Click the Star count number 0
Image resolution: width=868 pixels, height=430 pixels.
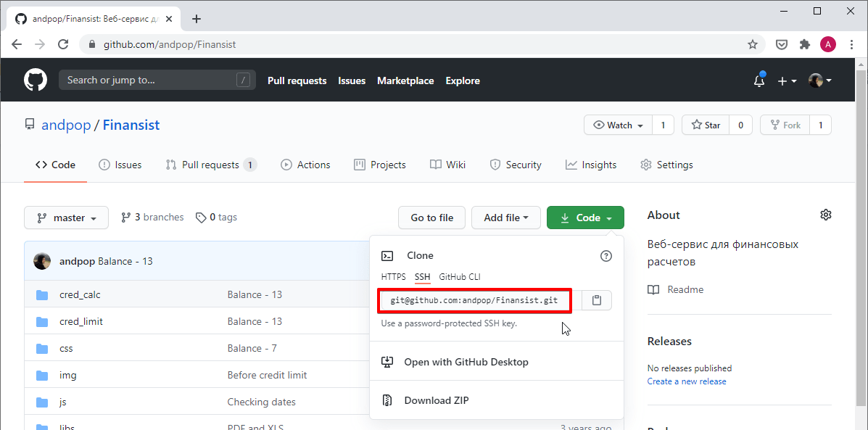pos(740,125)
